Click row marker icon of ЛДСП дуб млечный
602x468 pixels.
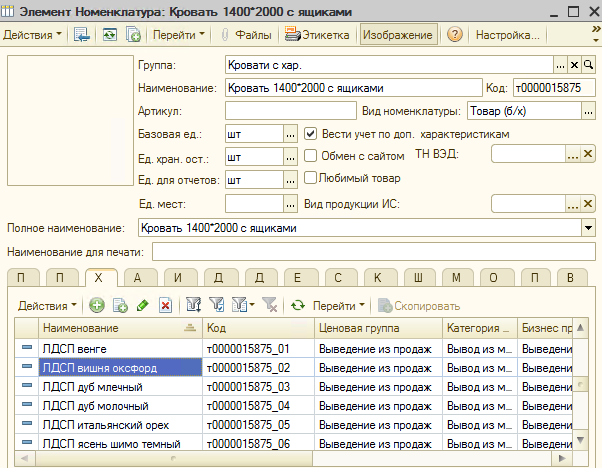click(x=27, y=385)
